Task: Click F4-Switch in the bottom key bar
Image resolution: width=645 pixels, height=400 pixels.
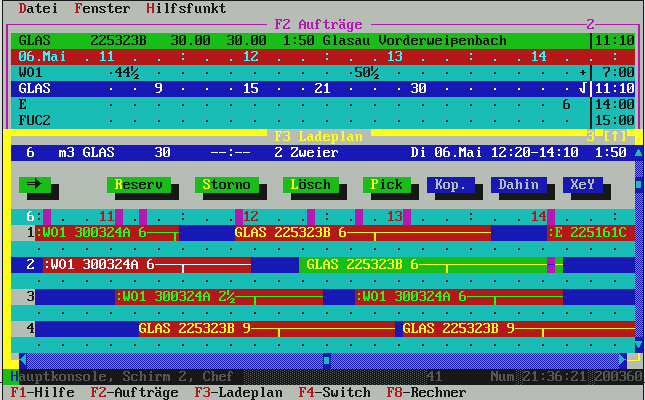Action: [x=334, y=393]
